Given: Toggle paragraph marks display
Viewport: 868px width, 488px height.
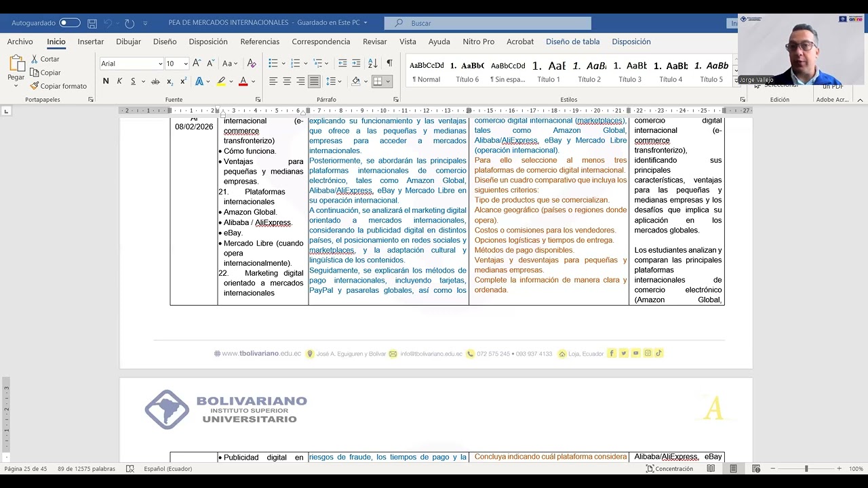Looking at the screenshot, I should (x=389, y=63).
